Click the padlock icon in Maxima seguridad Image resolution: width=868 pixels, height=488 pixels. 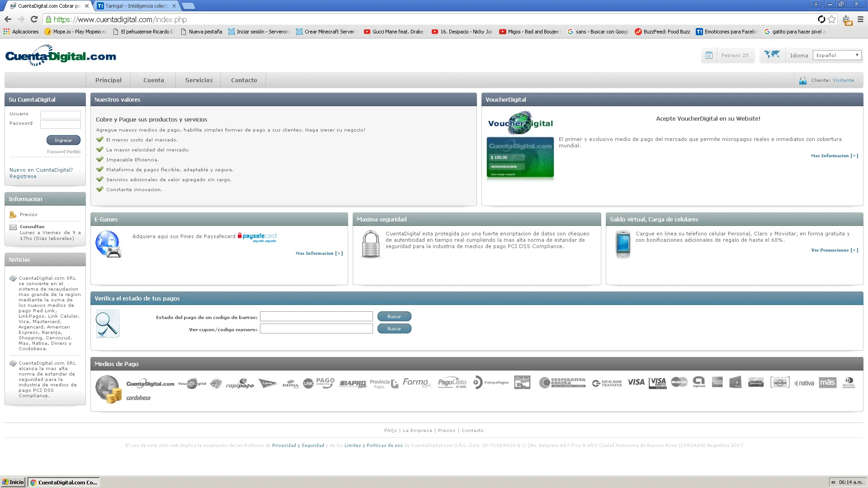click(371, 244)
